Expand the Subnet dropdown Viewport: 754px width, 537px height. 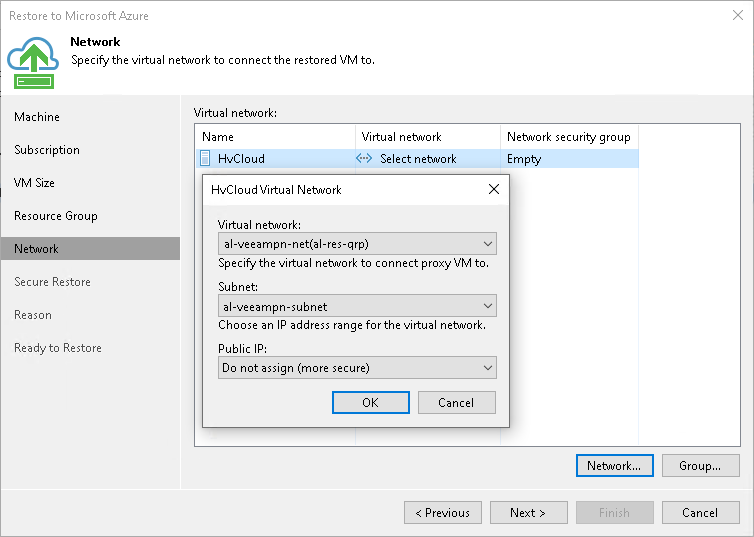coord(487,306)
